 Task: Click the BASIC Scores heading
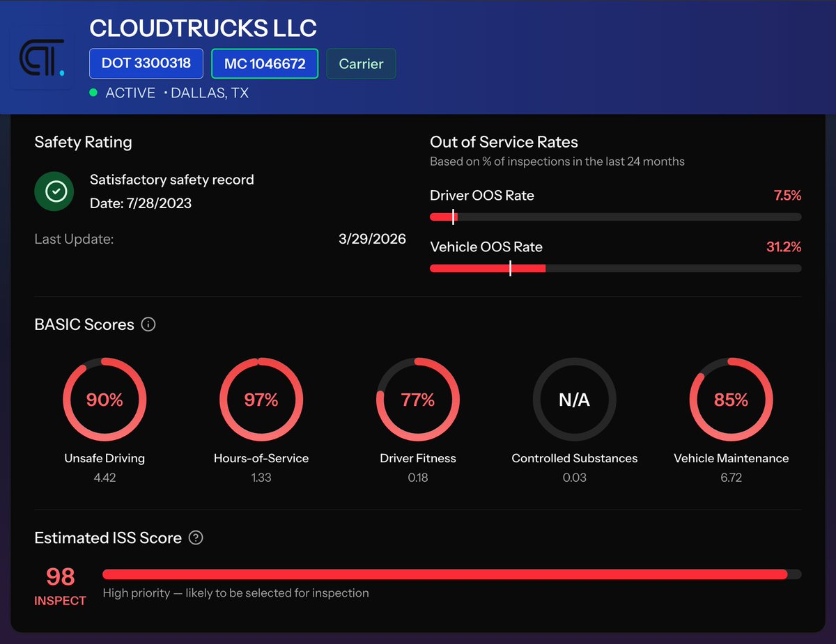pos(84,324)
